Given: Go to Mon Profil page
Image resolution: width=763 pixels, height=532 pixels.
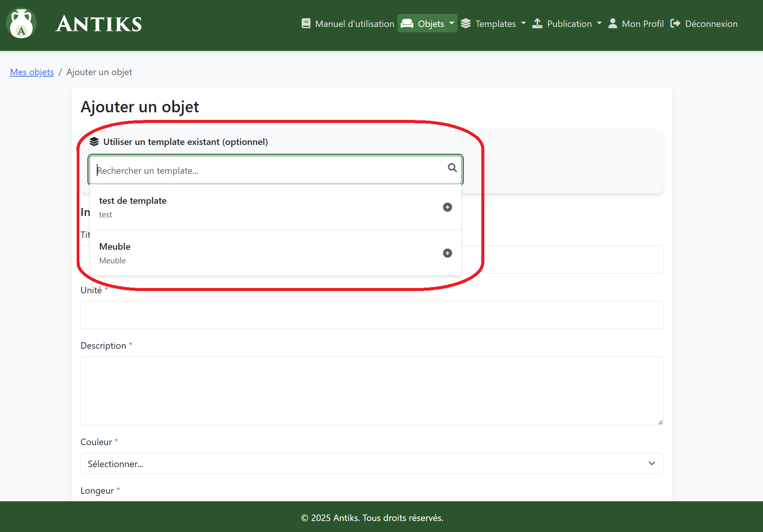Looking at the screenshot, I should pyautogui.click(x=643, y=24).
